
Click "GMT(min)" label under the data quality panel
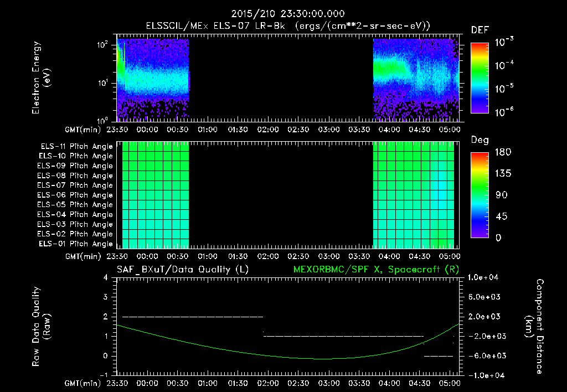[83, 383]
